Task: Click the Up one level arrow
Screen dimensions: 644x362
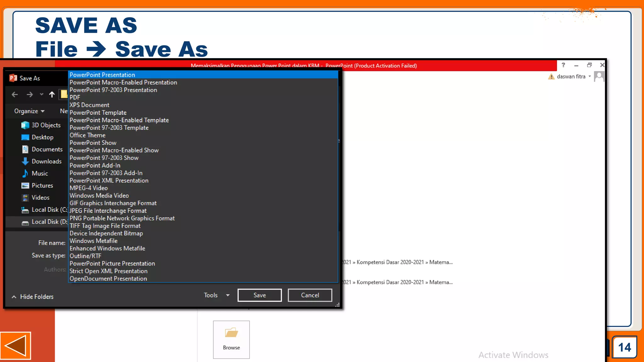Action: [52, 95]
